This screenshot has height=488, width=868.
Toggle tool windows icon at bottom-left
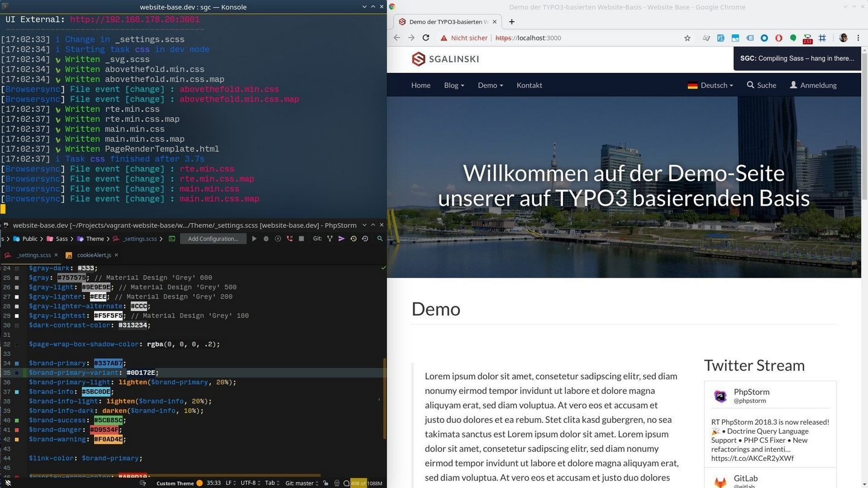pos(7,483)
